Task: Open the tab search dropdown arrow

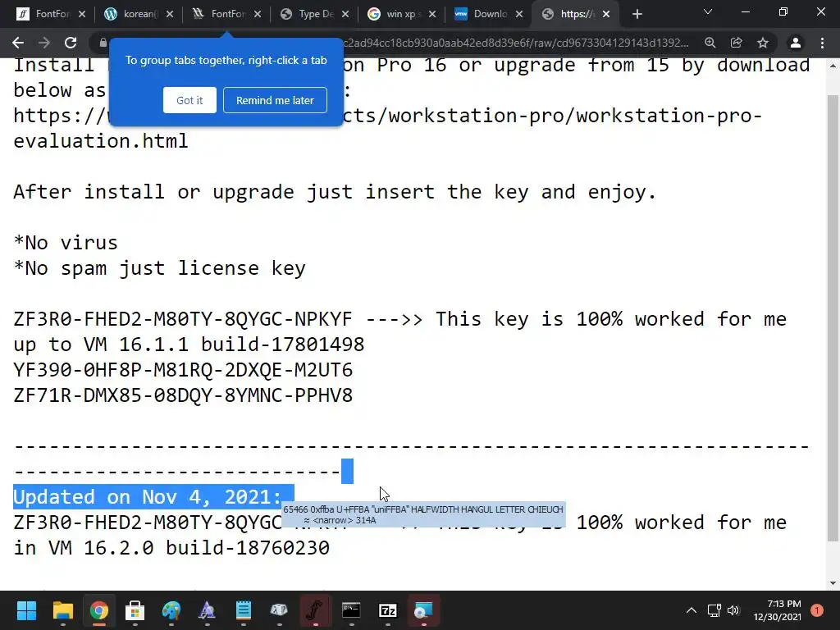Action: pos(708,11)
